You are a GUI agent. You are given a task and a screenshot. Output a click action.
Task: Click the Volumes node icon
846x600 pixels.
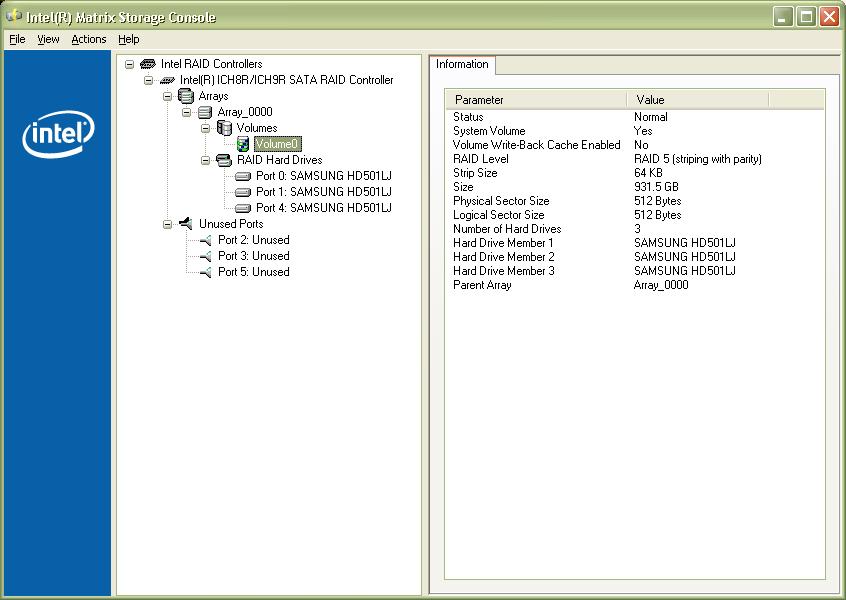224,128
